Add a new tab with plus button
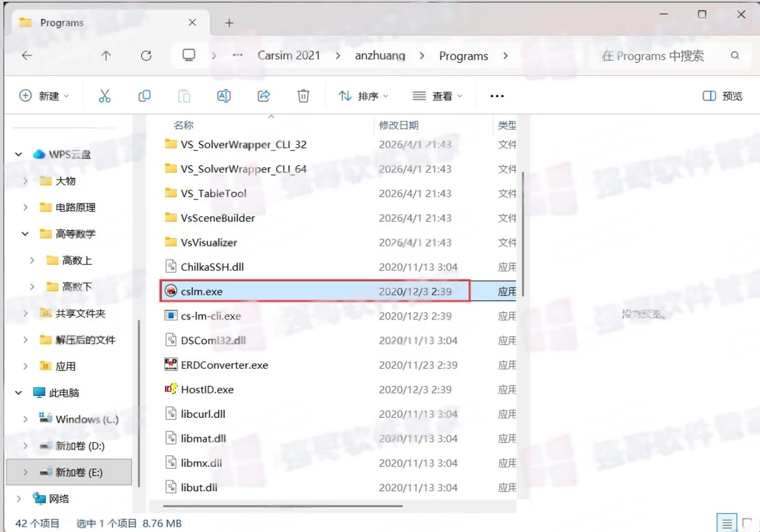The width and height of the screenshot is (760, 532). (229, 23)
